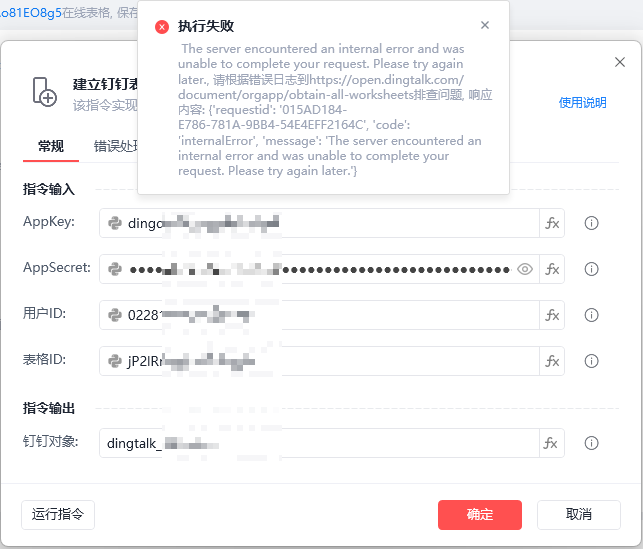This screenshot has height=549, width=643.
Task: Open the 使用说明 link
Action: (x=582, y=103)
